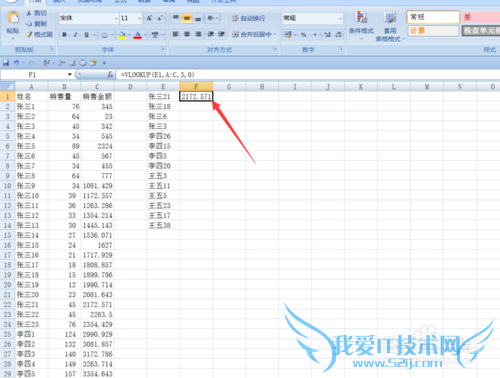Decrease indent in the alignment group
This screenshot has width=500, height=378.
pos(211,34)
